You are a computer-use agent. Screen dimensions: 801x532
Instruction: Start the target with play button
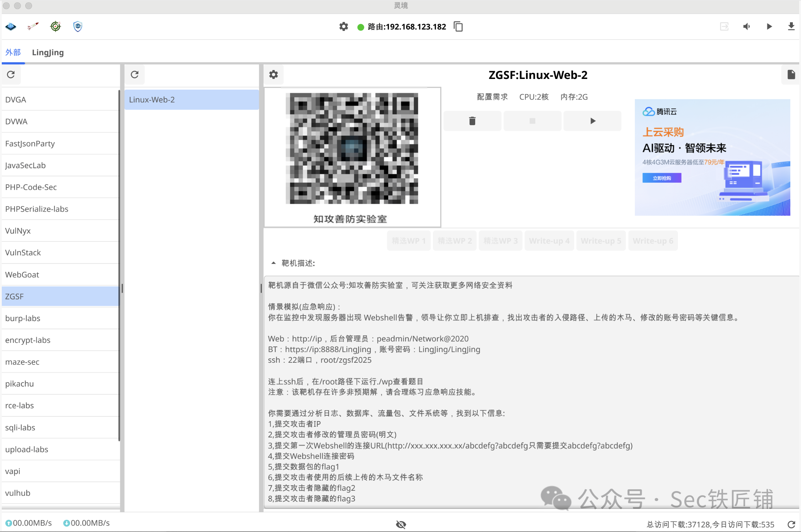click(593, 121)
